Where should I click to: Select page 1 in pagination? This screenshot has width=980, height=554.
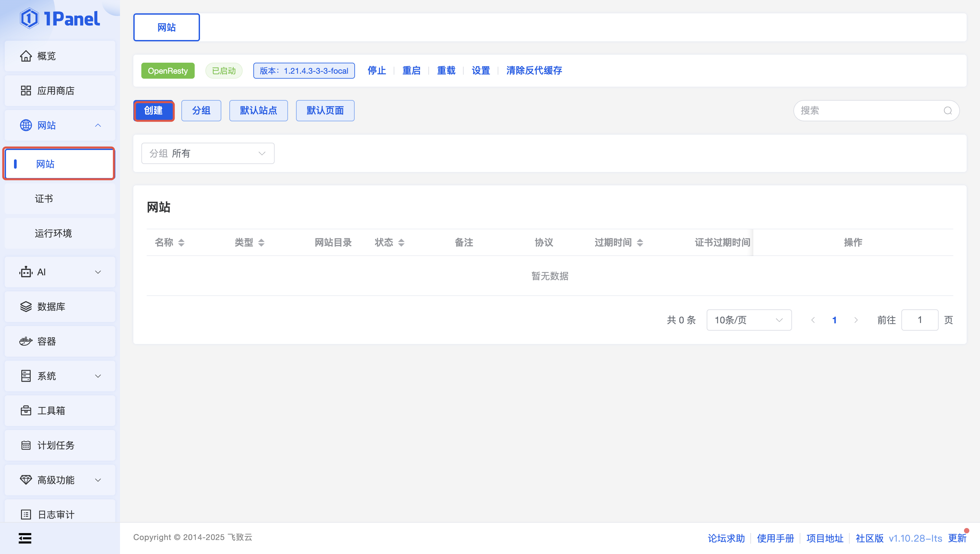pyautogui.click(x=834, y=320)
